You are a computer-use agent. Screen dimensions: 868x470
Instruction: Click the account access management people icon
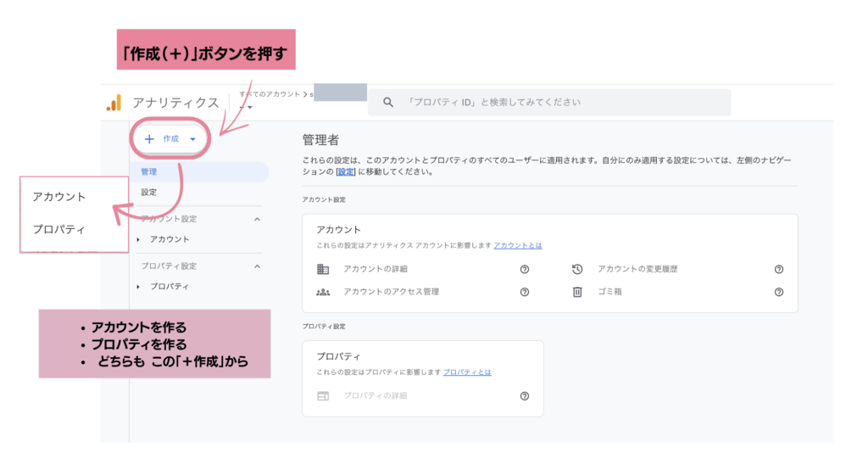coord(323,292)
